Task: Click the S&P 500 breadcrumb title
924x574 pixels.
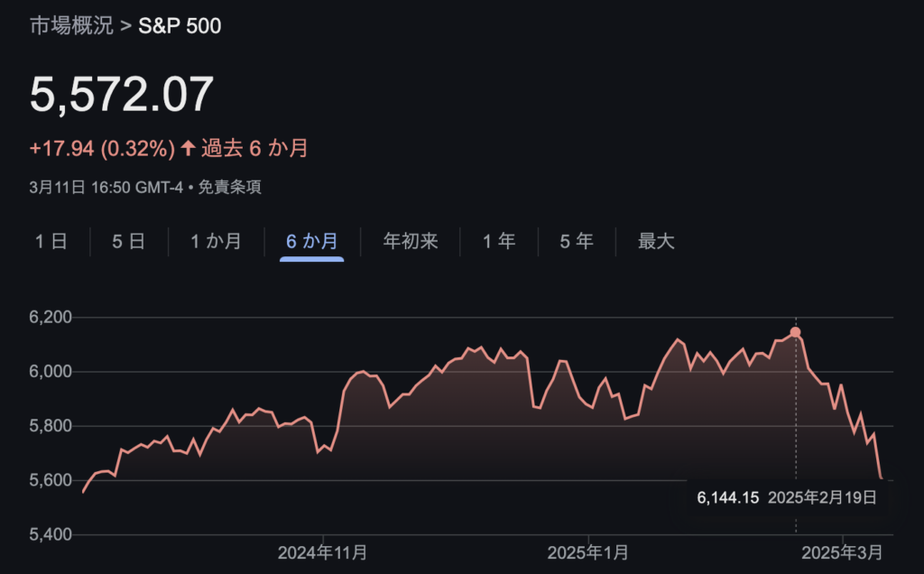Action: point(180,25)
